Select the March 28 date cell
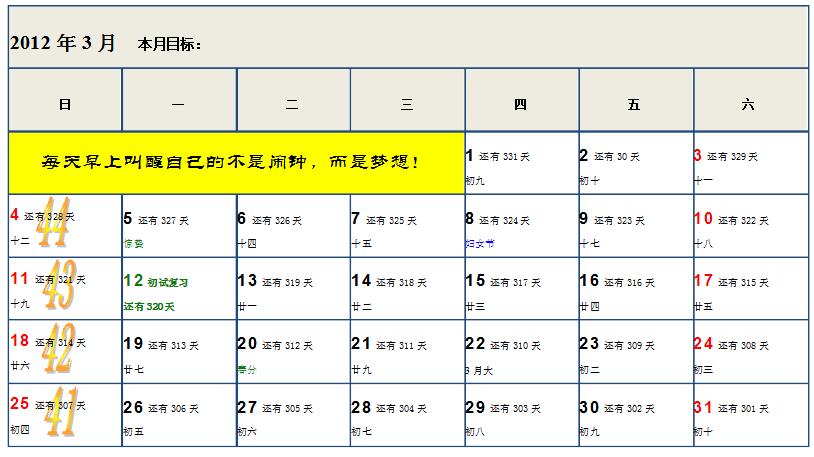 pos(407,414)
